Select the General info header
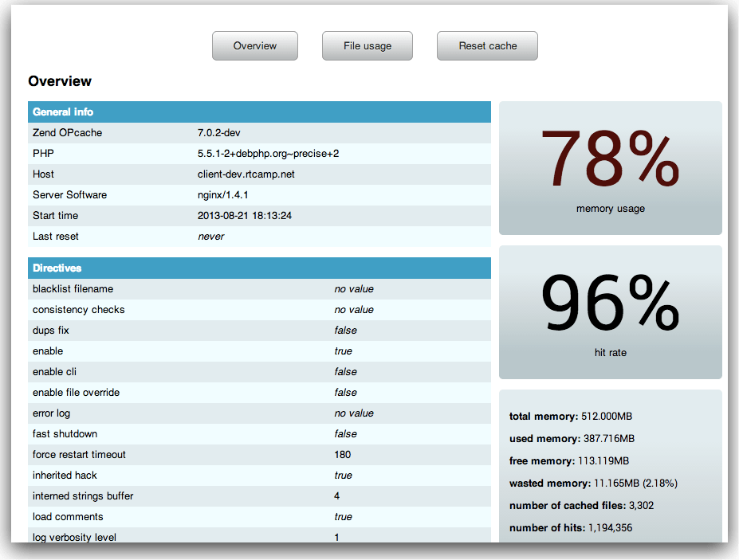The image size is (739, 560). pyautogui.click(x=259, y=112)
